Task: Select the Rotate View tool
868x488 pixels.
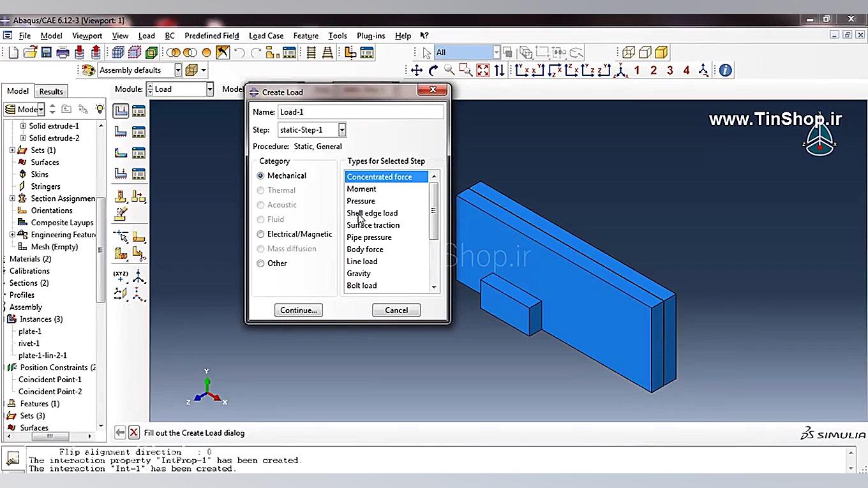Action: tap(433, 70)
